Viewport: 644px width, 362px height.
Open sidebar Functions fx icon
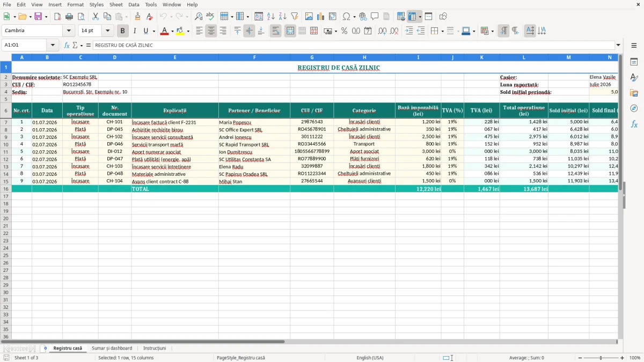[634, 124]
